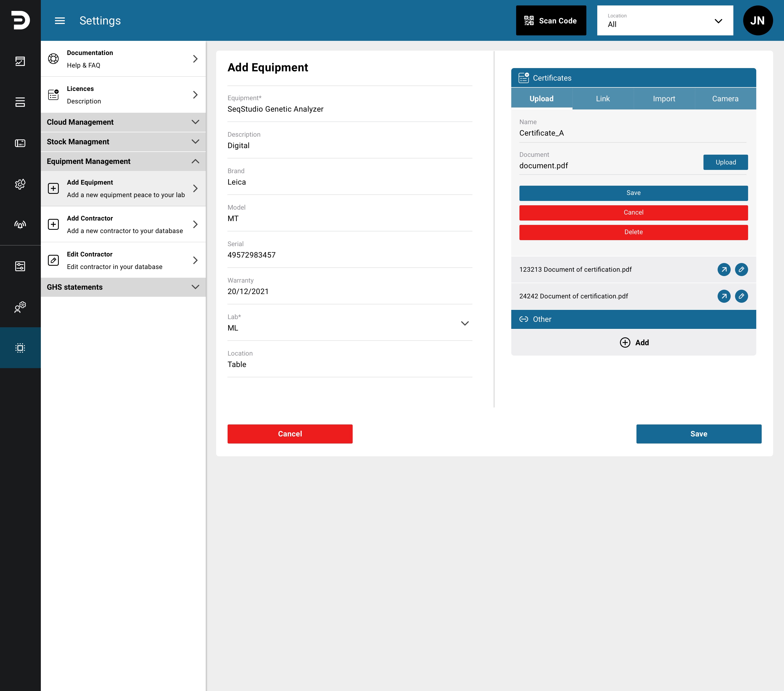Viewport: 784px width, 691px height.
Task: Click the red Delete button for certificate
Action: click(633, 232)
